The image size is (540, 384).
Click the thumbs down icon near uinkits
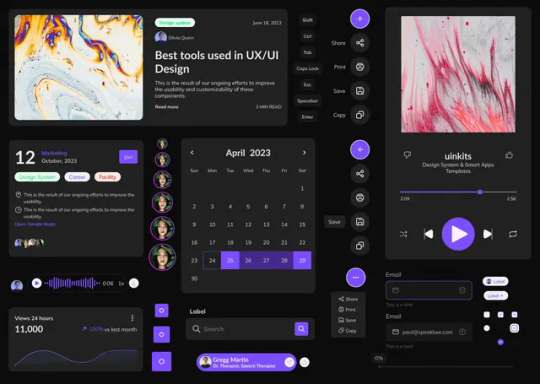pos(407,155)
